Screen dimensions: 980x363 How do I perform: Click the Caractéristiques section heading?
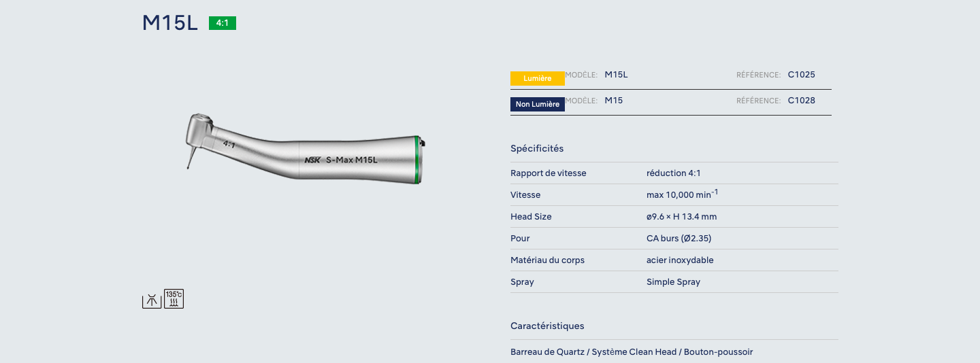click(547, 326)
